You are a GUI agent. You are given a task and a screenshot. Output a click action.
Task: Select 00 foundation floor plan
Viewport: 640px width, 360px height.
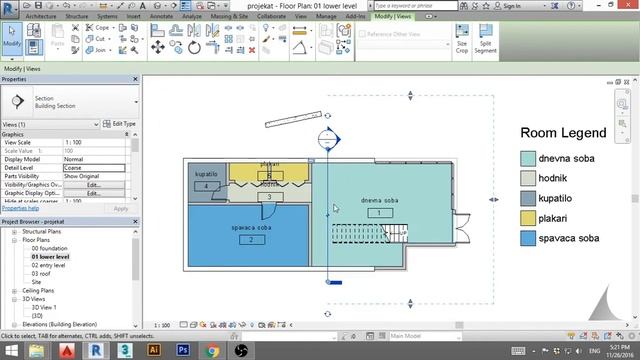[49, 249]
